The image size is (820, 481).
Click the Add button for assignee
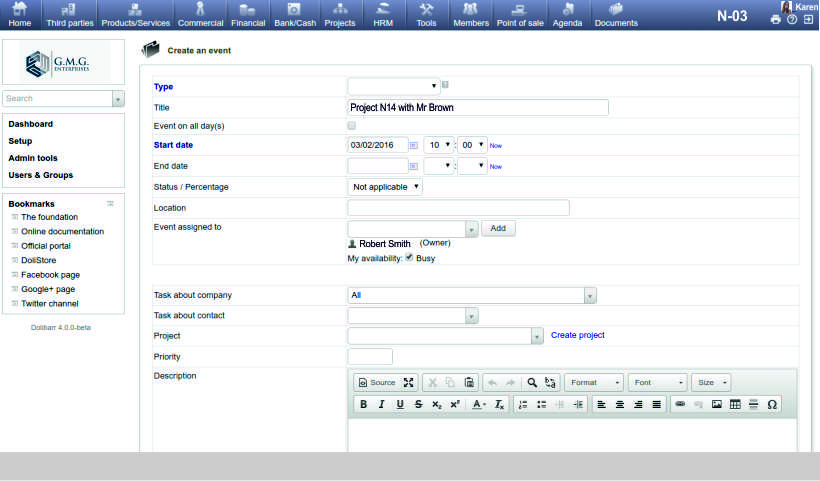tap(498, 228)
